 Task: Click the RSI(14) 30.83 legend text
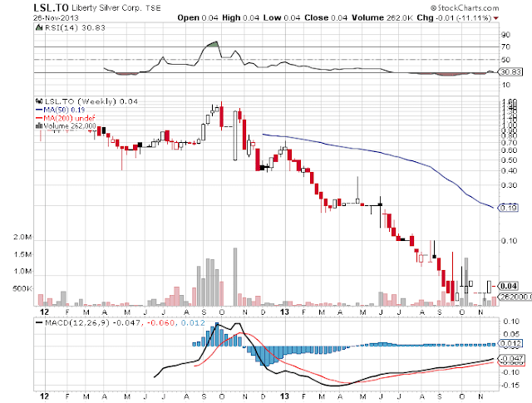coord(75,27)
